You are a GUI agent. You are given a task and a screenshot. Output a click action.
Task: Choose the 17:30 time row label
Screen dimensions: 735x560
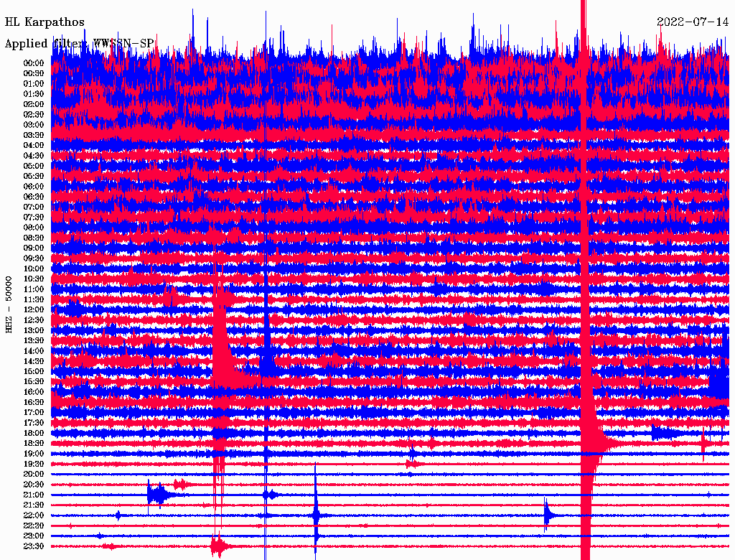(x=34, y=423)
